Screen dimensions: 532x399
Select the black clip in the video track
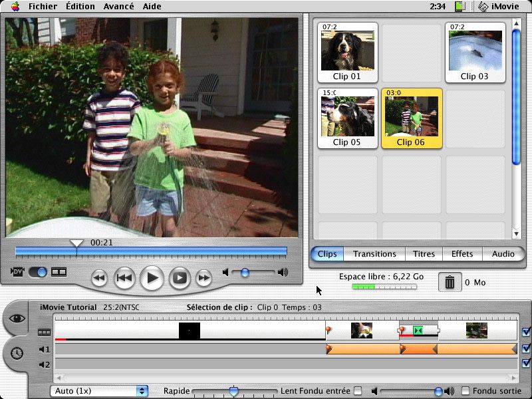pos(190,331)
